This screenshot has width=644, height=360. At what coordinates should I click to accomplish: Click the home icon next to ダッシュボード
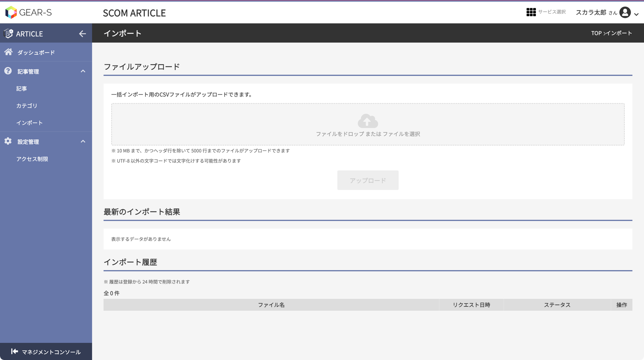(x=8, y=52)
